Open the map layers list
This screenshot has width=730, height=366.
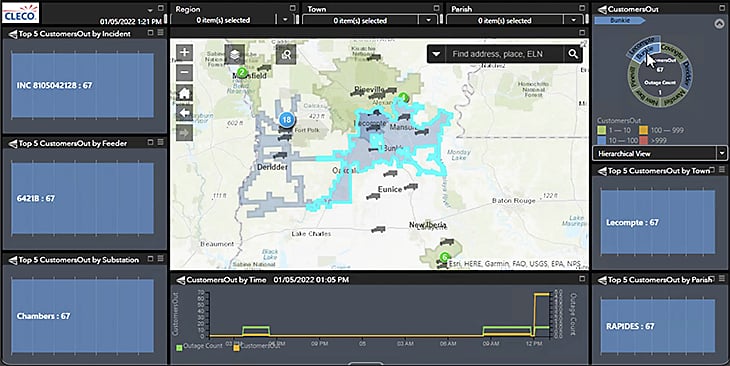(x=235, y=55)
